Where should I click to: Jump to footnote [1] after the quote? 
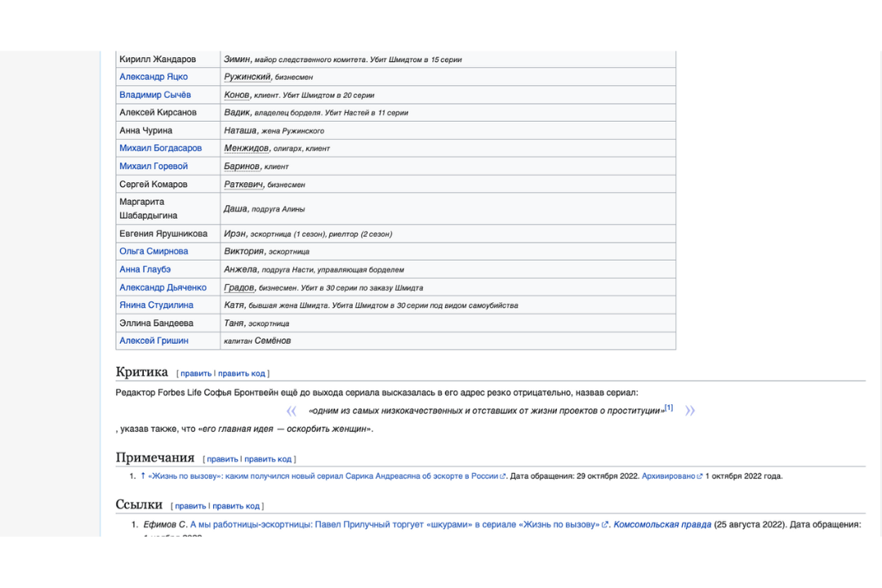(668, 408)
